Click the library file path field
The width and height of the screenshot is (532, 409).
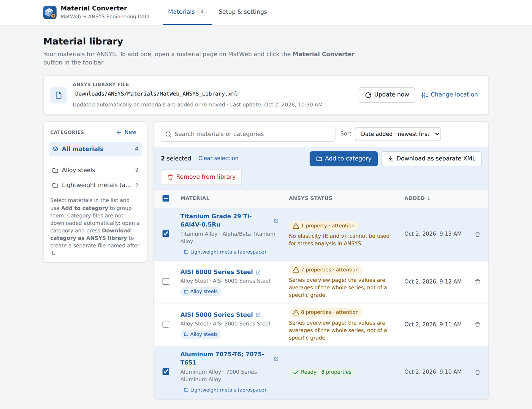(157, 94)
